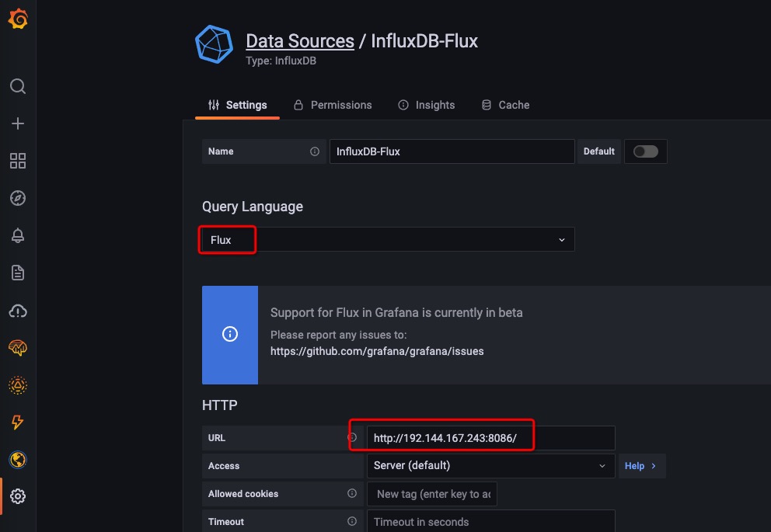
Task: Click 'Support for Flux in Grafana' beta text
Action: 396,313
